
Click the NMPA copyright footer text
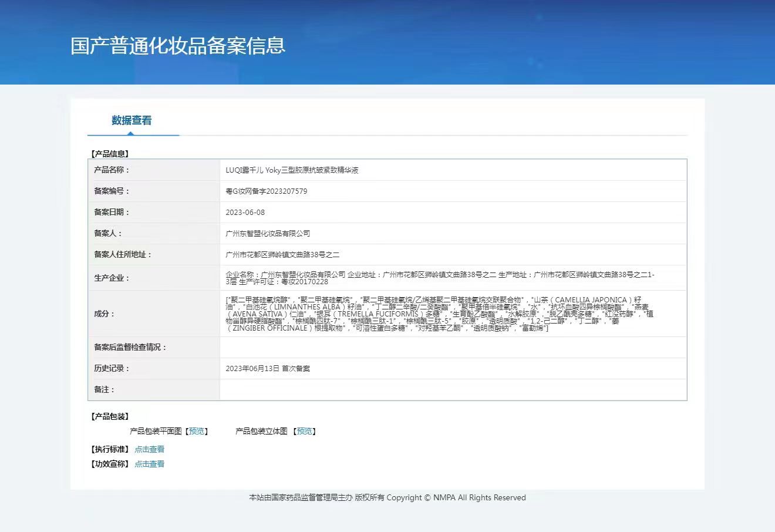(387, 498)
